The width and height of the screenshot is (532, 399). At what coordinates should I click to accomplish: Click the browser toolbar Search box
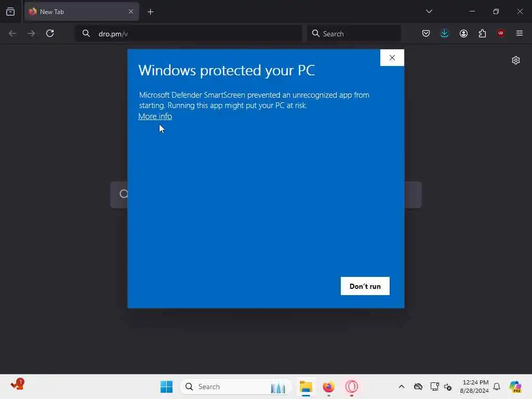point(354,34)
